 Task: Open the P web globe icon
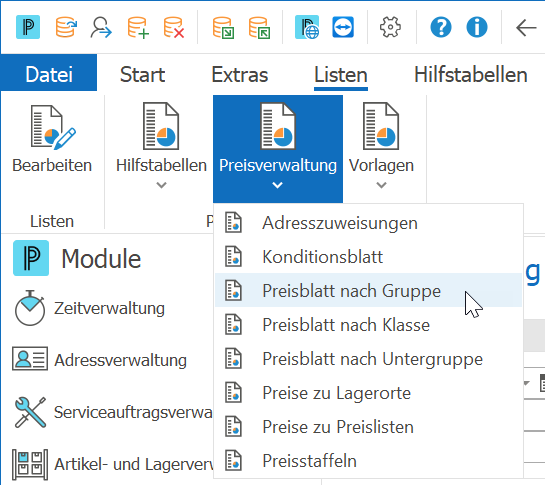[307, 27]
